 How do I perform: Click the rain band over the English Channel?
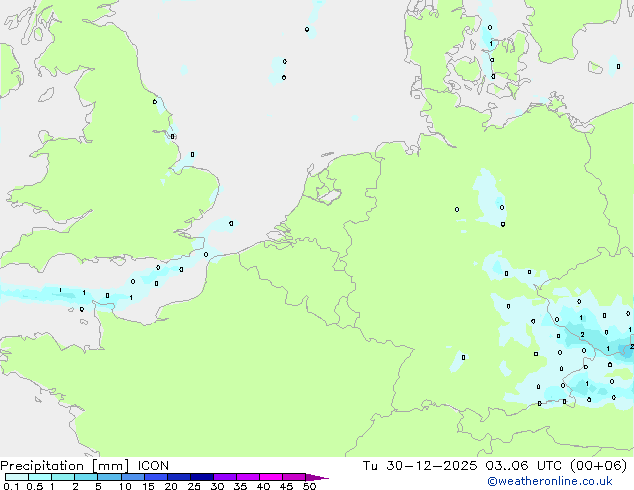60,293
